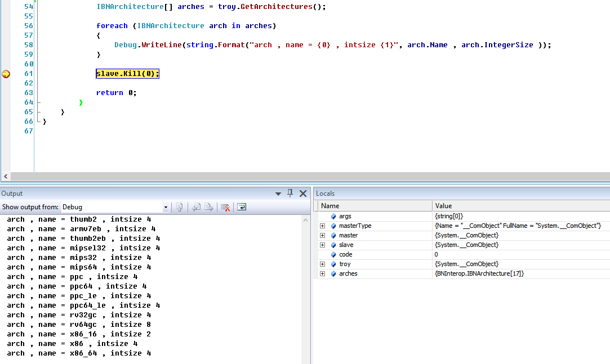
Task: Expand the troy variable in Locals
Action: tap(323, 264)
